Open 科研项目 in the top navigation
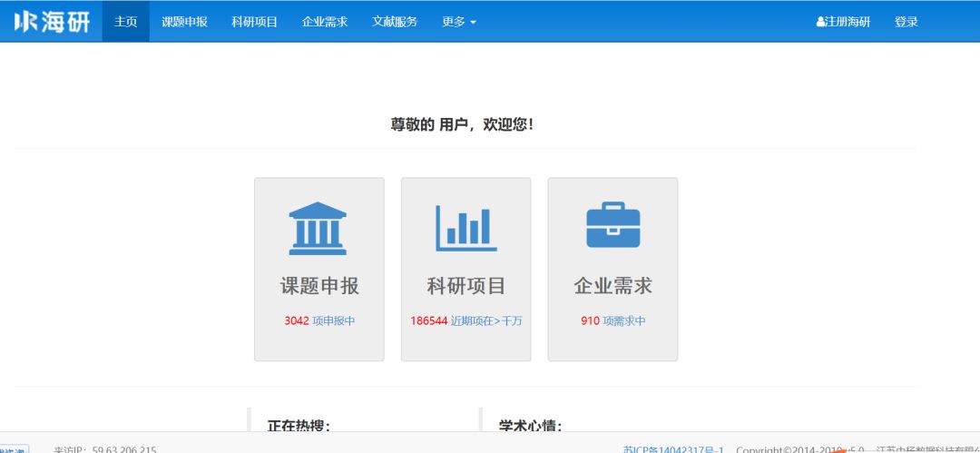Viewport: 980px width, 453px height. point(254,22)
